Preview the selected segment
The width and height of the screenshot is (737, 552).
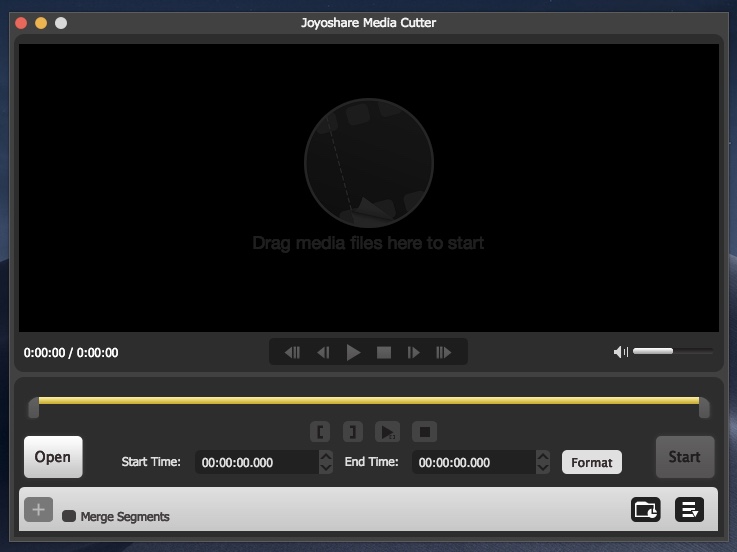pyautogui.click(x=387, y=432)
